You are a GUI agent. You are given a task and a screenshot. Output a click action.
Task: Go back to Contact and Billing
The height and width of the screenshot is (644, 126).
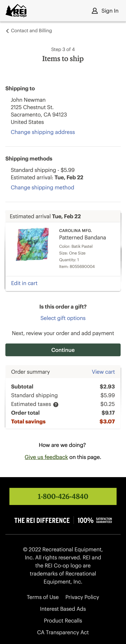click(31, 31)
